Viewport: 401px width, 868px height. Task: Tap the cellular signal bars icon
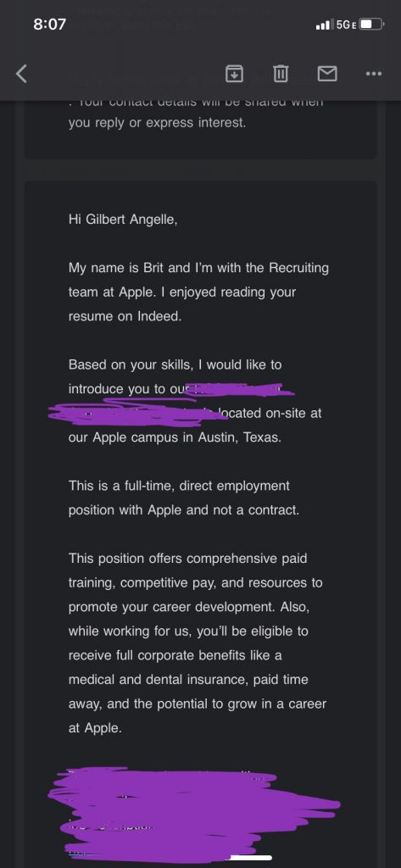(x=325, y=25)
